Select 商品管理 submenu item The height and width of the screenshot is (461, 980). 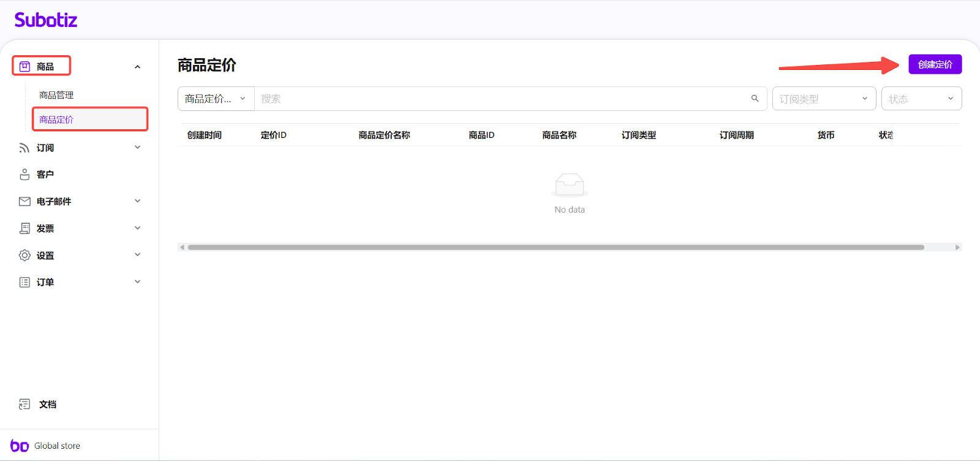(56, 95)
